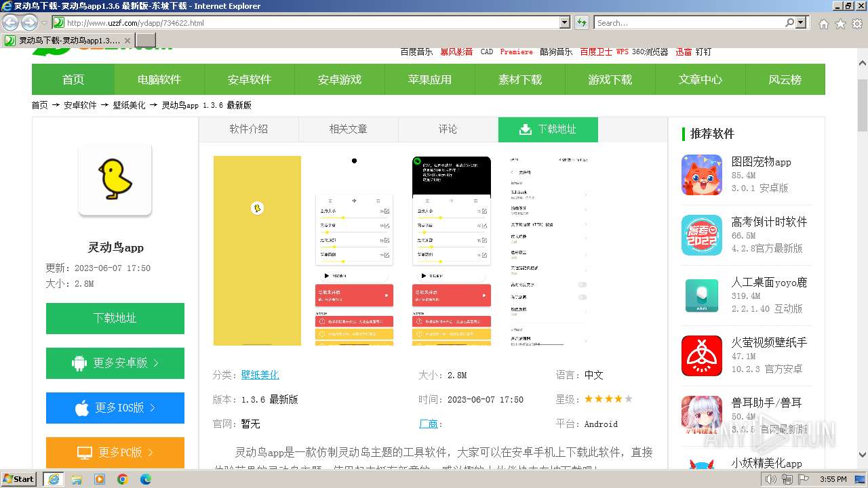Open the fourth settings list screenshot

coord(549,251)
